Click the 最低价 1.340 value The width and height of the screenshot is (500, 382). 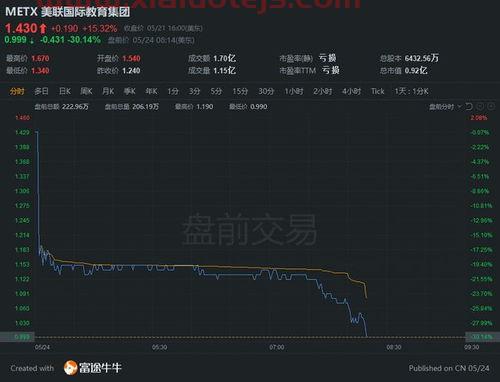(40, 71)
